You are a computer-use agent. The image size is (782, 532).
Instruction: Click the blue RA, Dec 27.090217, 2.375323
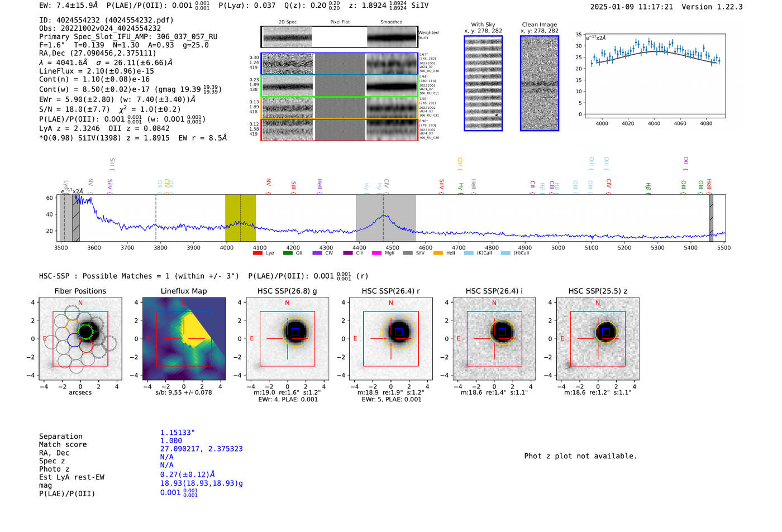[x=202, y=449]
